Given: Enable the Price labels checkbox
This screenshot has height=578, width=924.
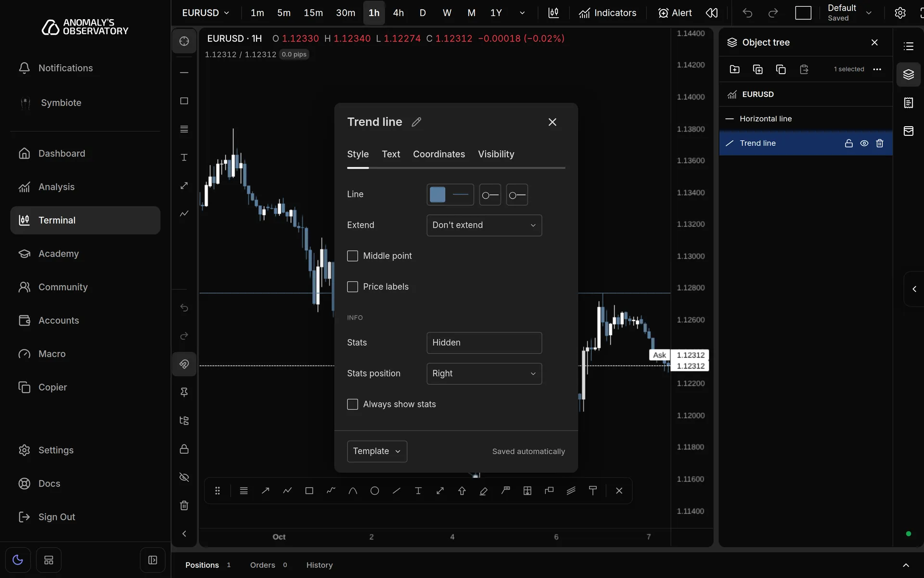Looking at the screenshot, I should pyautogui.click(x=353, y=287).
